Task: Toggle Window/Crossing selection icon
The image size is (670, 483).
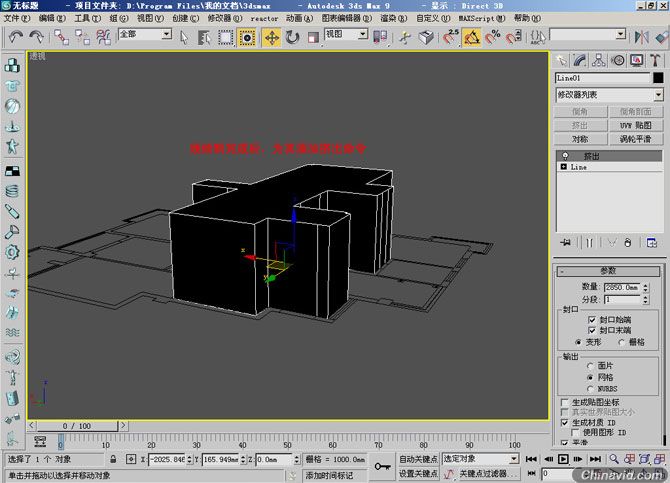Action: [x=247, y=37]
